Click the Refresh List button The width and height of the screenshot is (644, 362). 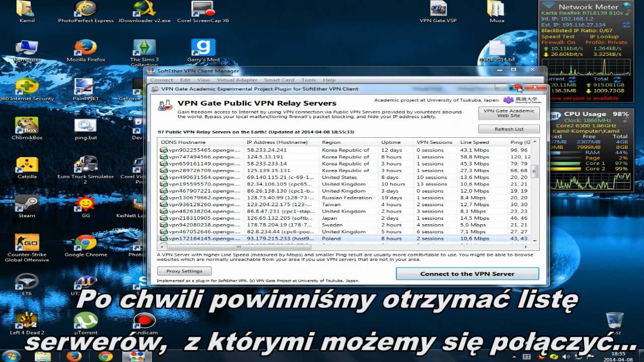coord(509,129)
